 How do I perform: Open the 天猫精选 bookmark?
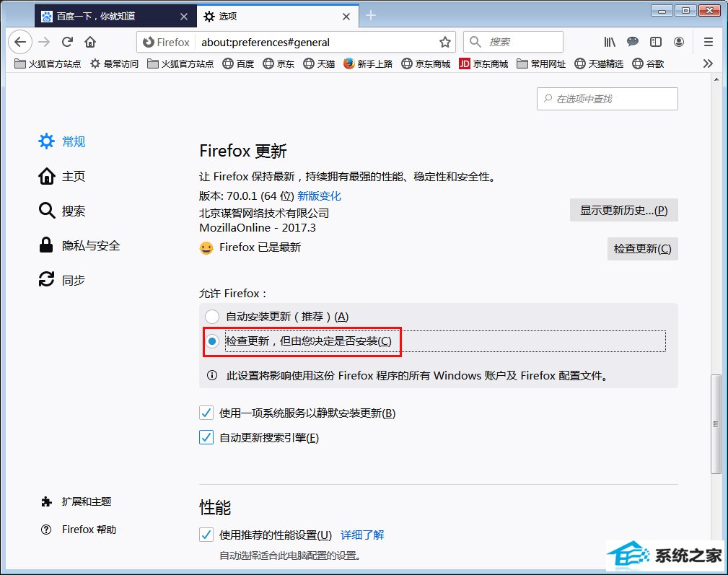pyautogui.click(x=599, y=63)
